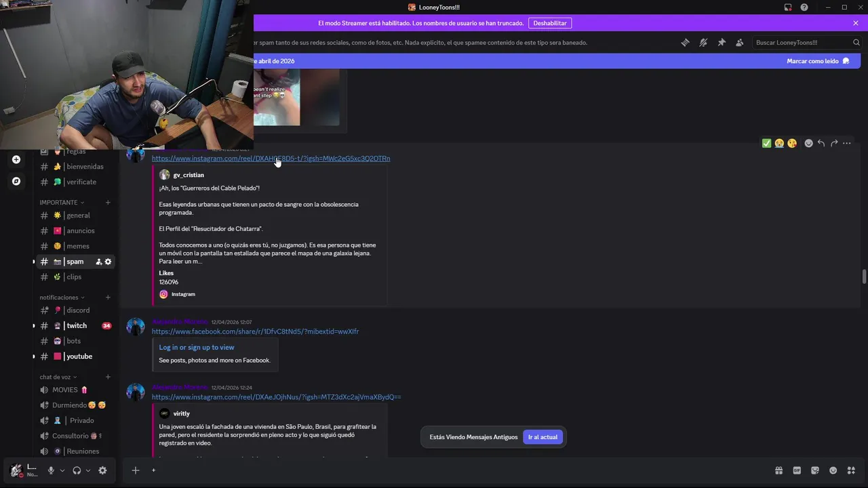Image resolution: width=868 pixels, height=488 pixels.
Task: Toggle headphones deafen in user panel
Action: [x=77, y=470]
